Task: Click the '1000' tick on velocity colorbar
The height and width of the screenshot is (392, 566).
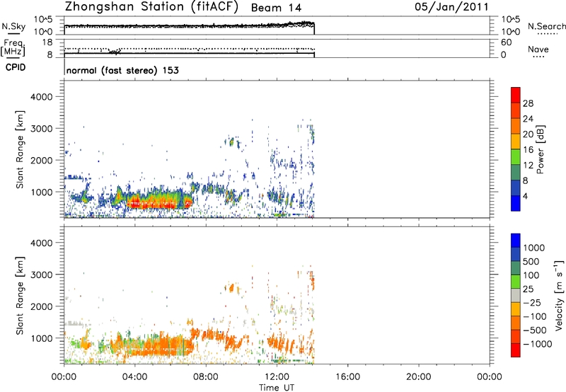Action: coord(533,248)
